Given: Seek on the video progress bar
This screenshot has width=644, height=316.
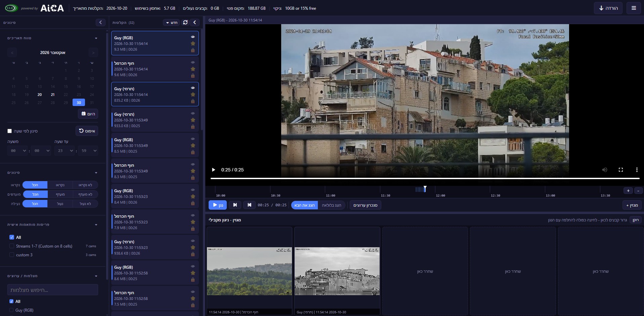Looking at the screenshot, I should pos(425,178).
